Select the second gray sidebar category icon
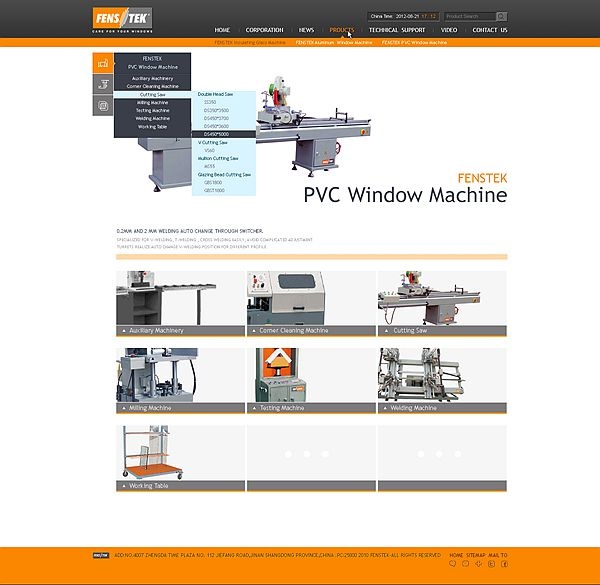Image resolution: width=600 pixels, height=585 pixels. (x=102, y=83)
